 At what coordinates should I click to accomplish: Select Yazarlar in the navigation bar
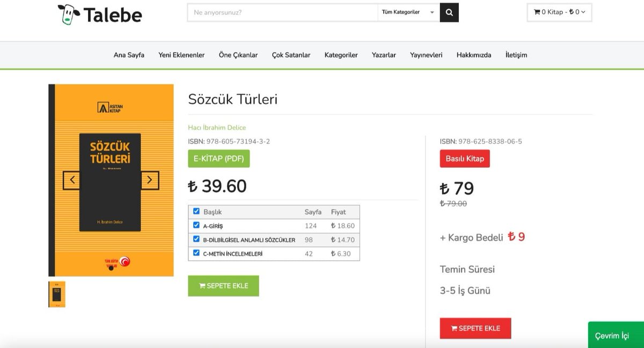point(384,55)
